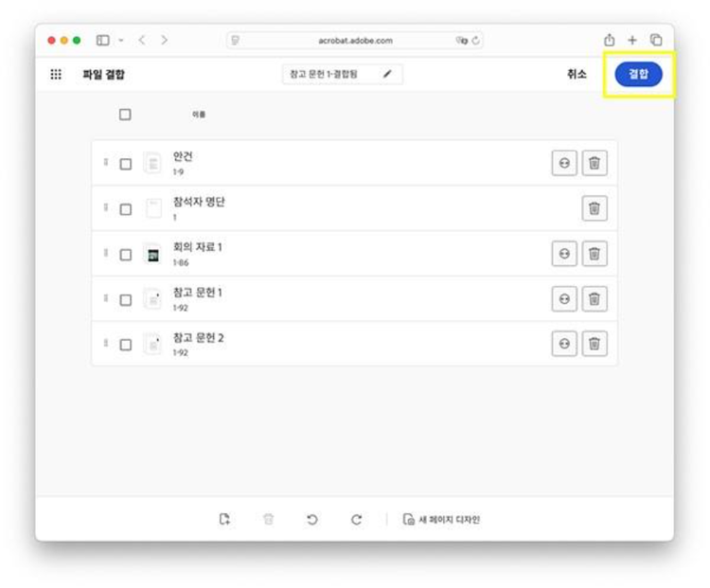
Task: Click the translate icon in address bar
Action: [x=462, y=41]
